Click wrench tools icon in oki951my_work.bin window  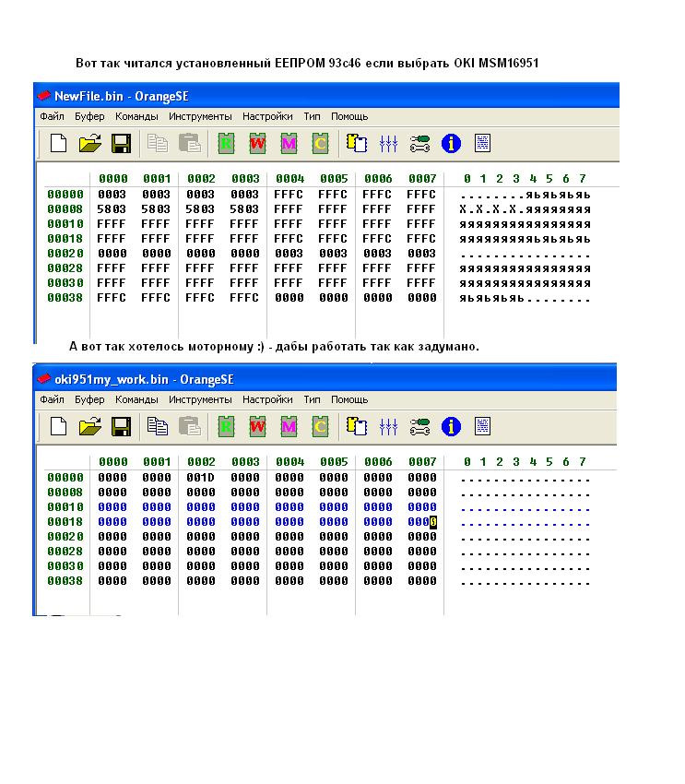(419, 426)
